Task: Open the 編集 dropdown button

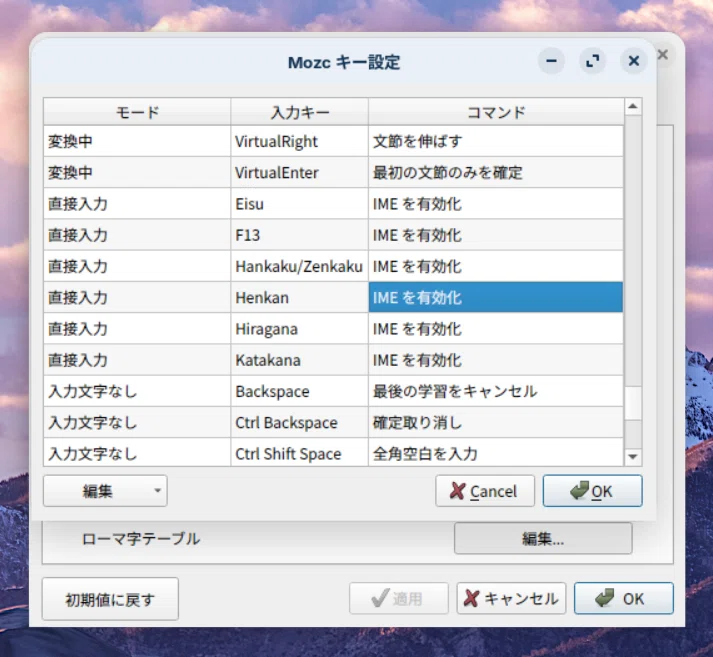Action: pos(105,491)
